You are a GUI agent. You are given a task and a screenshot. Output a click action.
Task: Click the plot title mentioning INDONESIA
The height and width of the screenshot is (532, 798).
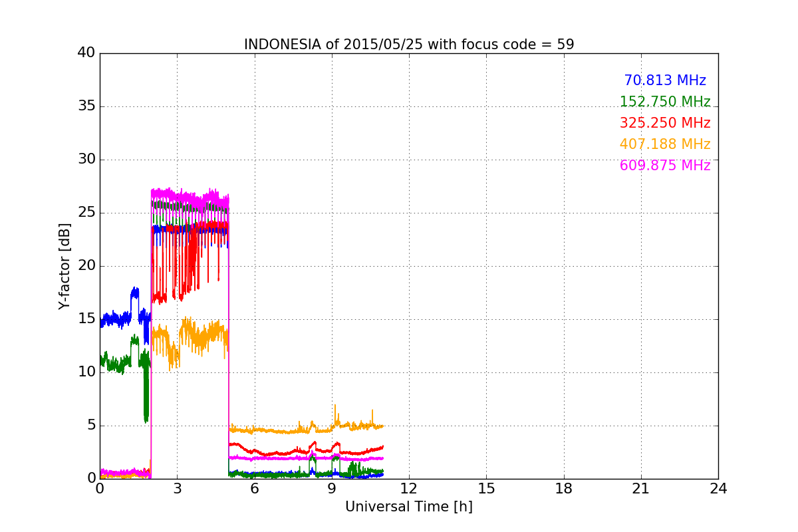pos(409,45)
